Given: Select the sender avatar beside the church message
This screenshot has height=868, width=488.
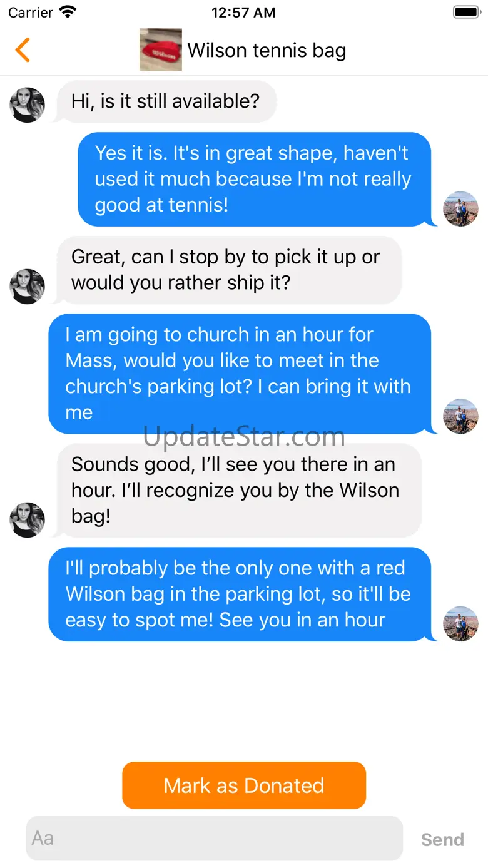Looking at the screenshot, I should point(460,416).
